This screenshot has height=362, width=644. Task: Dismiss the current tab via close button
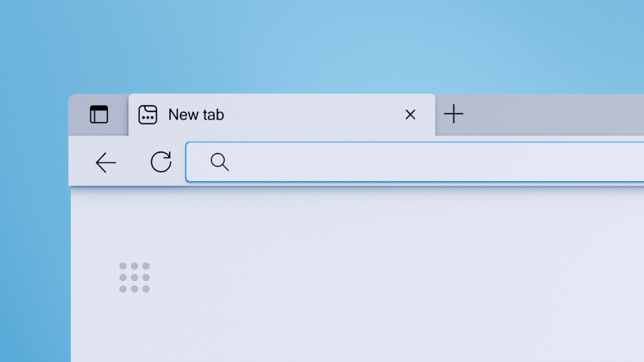tap(410, 114)
